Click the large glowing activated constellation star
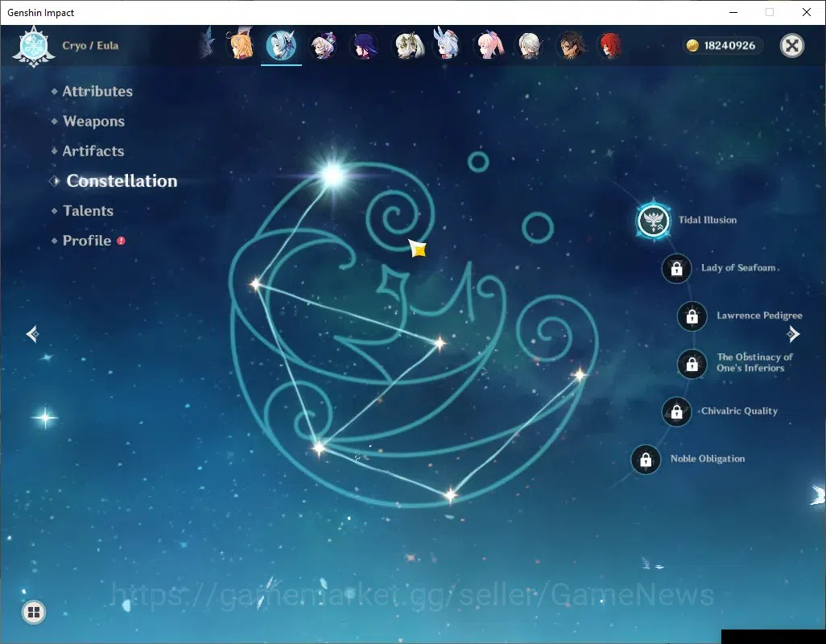The width and height of the screenshot is (826, 644). [x=333, y=174]
